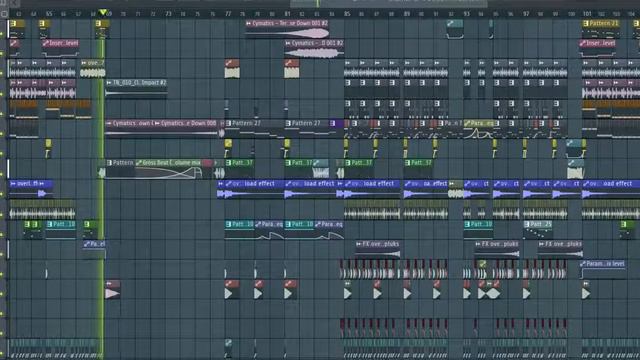The image size is (640, 360).
Task: Select the blue overl..ffl audio clip
Action: (31, 189)
